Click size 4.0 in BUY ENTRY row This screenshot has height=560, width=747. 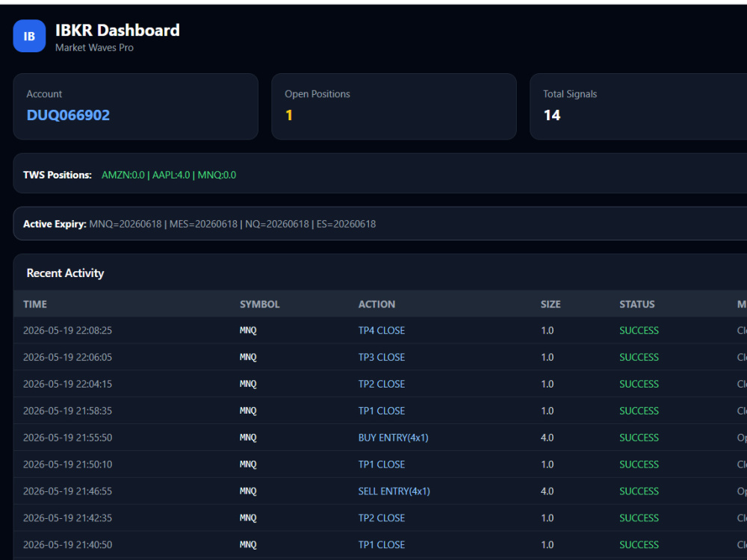tap(548, 438)
